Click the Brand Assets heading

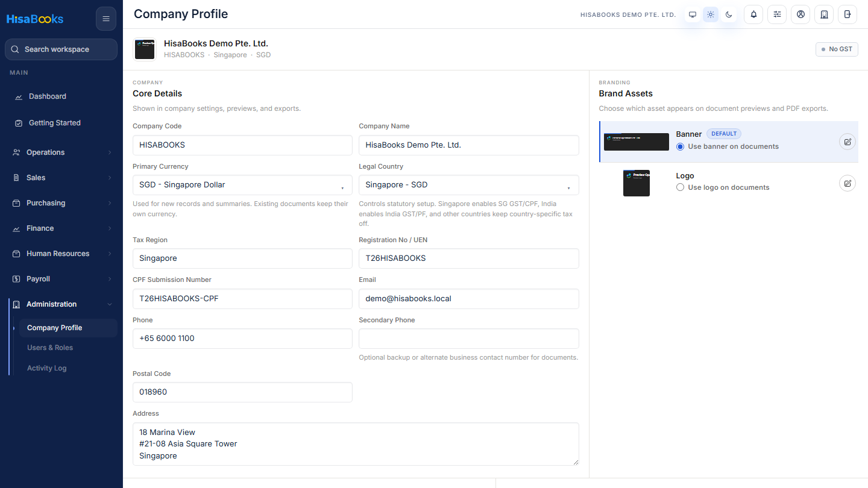click(x=626, y=93)
